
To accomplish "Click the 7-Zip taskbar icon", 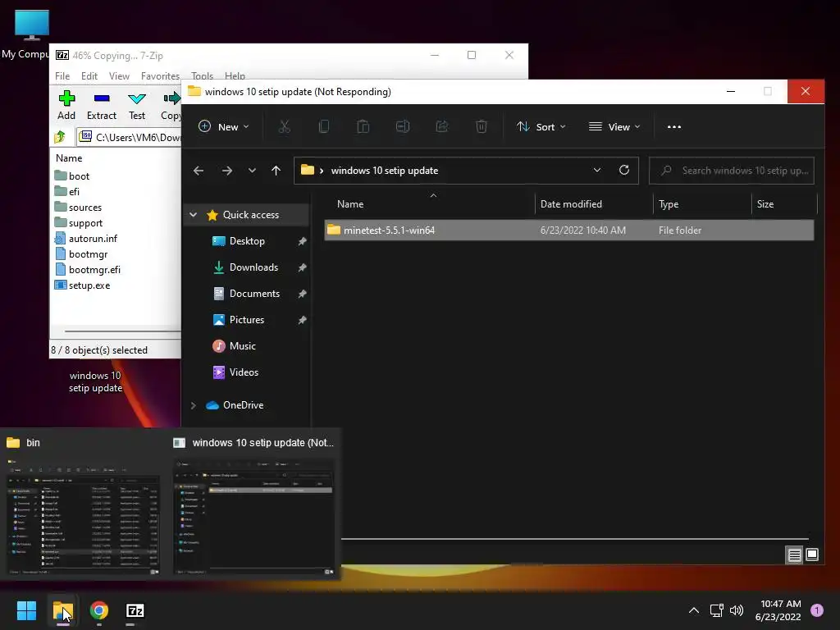I will pyautogui.click(x=135, y=610).
